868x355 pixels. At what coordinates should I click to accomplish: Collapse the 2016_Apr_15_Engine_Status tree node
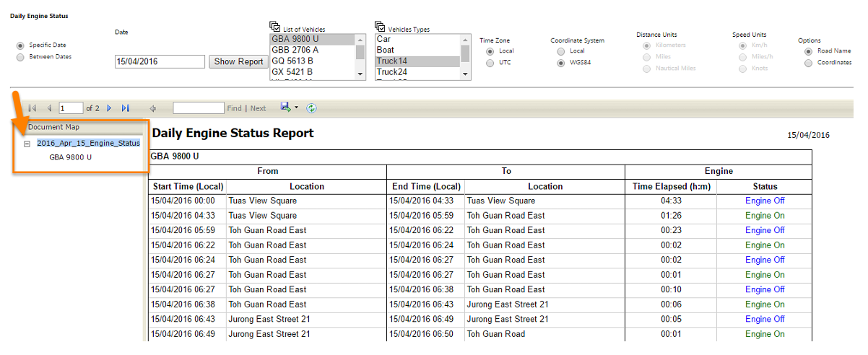[x=27, y=144]
